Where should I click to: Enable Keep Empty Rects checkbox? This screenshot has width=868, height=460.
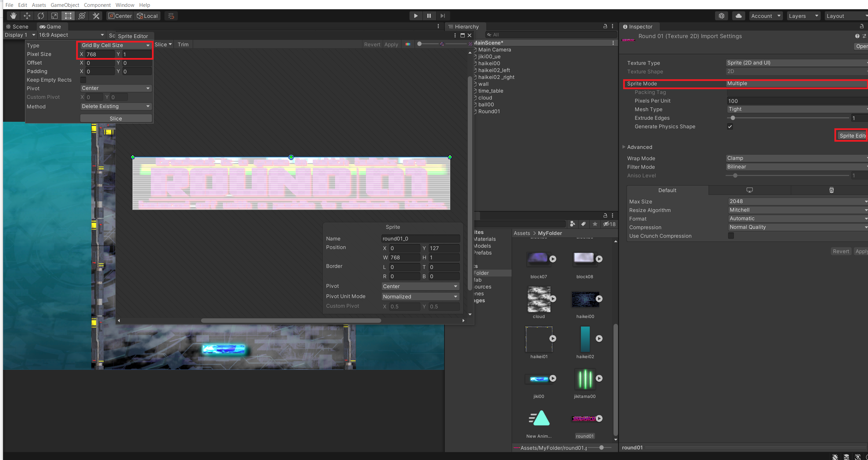coord(83,80)
